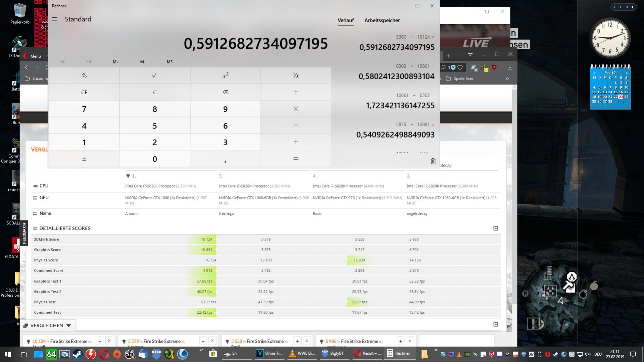The height and width of the screenshot is (362, 644).
Task: Open the Action Center notifications icon
Action: (x=633, y=354)
